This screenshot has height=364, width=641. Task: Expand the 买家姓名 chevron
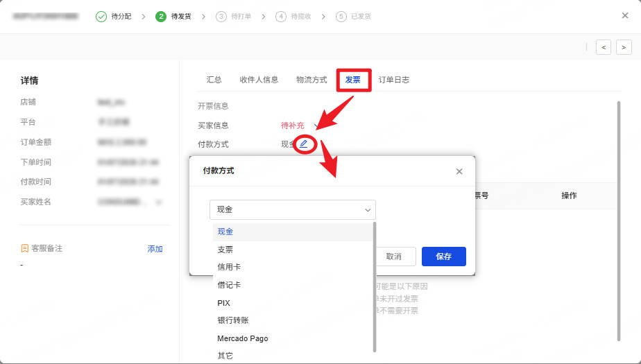coord(159,202)
